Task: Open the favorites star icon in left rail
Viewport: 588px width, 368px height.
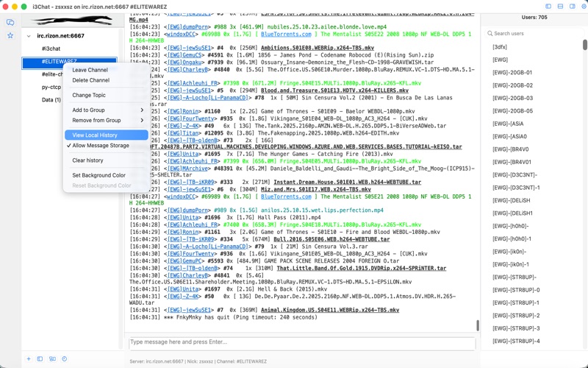Action: coord(10,35)
